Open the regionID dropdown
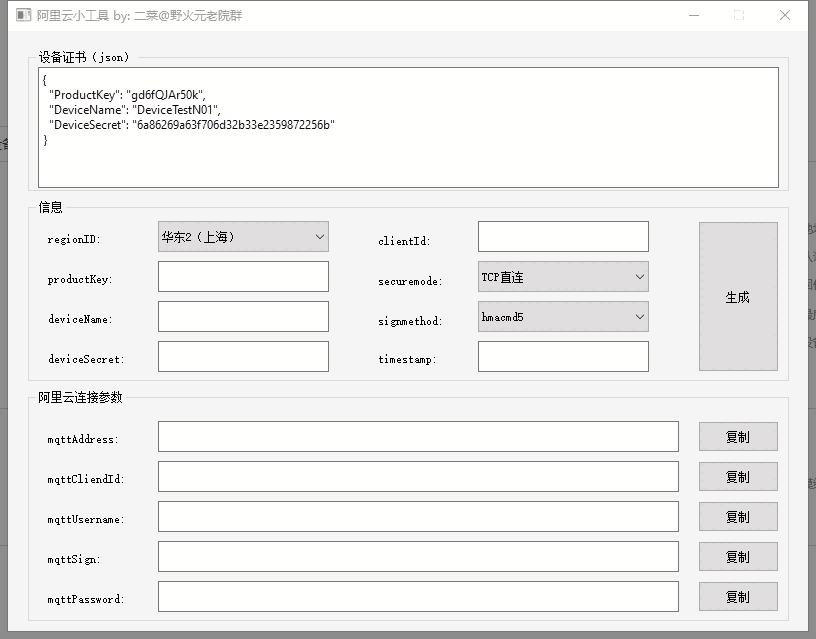Image resolution: width=816 pixels, height=639 pixels. (x=243, y=237)
